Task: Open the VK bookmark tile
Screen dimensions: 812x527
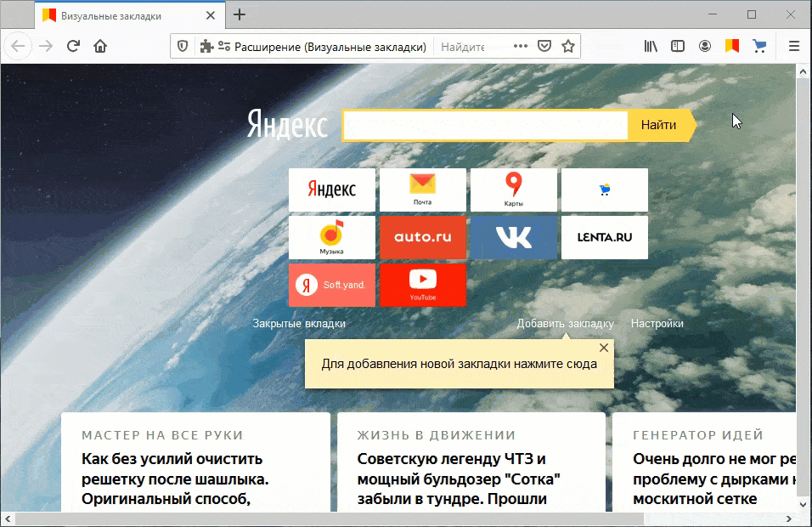Action: [x=513, y=237]
